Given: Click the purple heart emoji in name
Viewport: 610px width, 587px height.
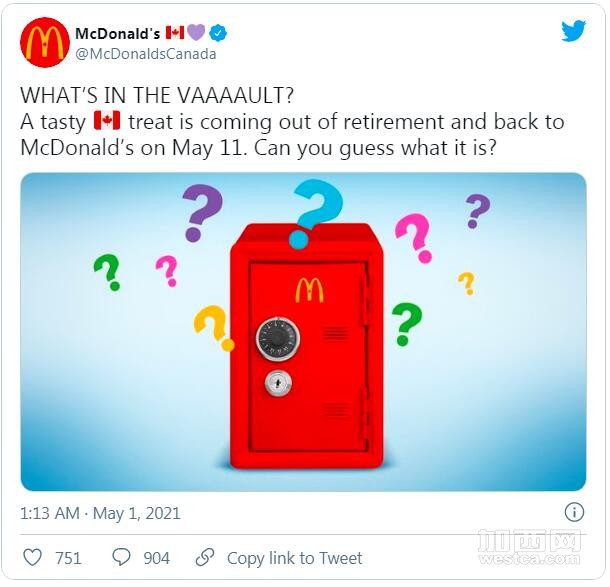Looking at the screenshot, I should [x=196, y=33].
